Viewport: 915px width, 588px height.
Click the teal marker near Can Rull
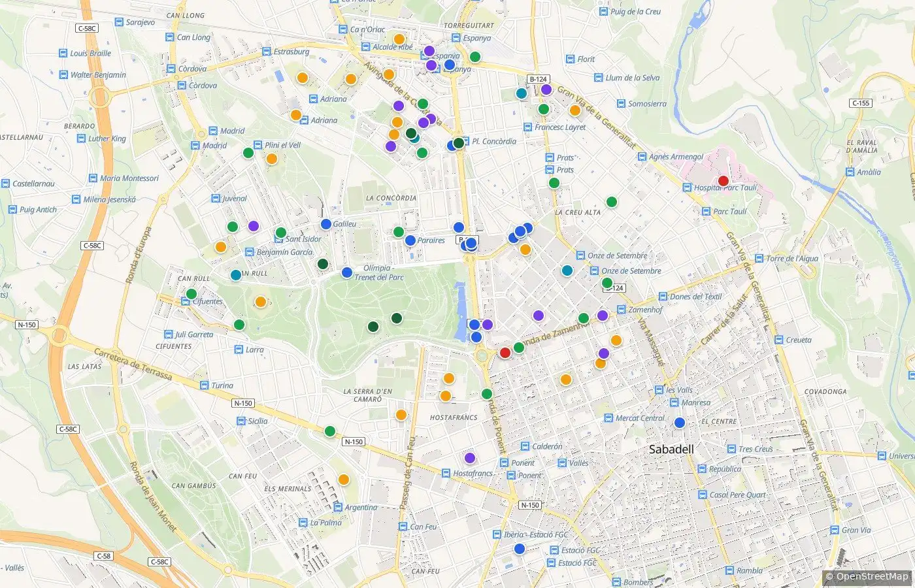(236, 275)
